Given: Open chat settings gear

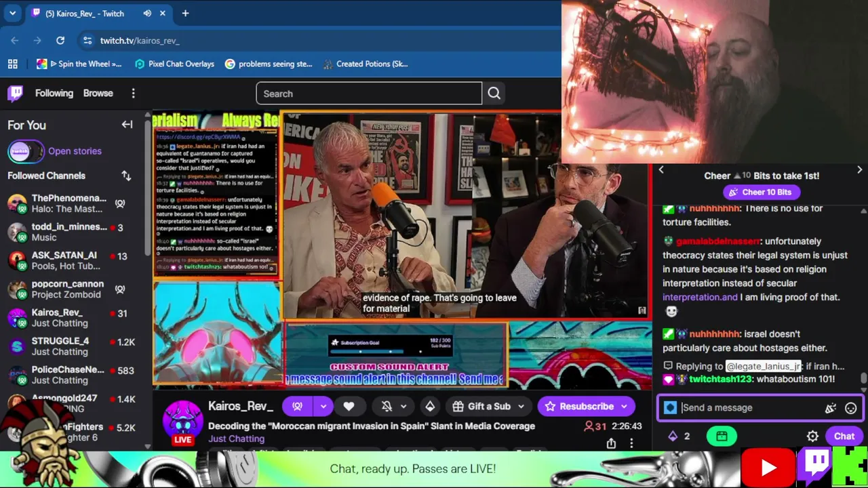Looking at the screenshot, I should coord(812,436).
